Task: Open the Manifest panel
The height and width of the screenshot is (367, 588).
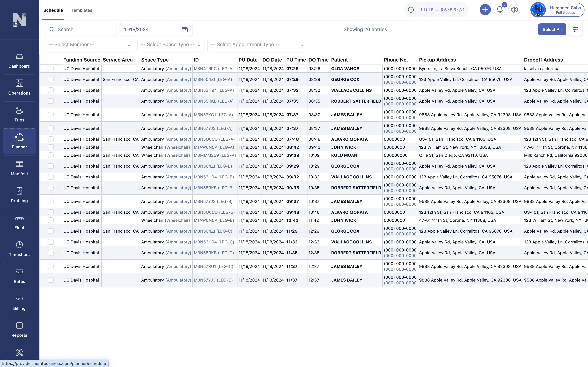Action: [x=19, y=168]
